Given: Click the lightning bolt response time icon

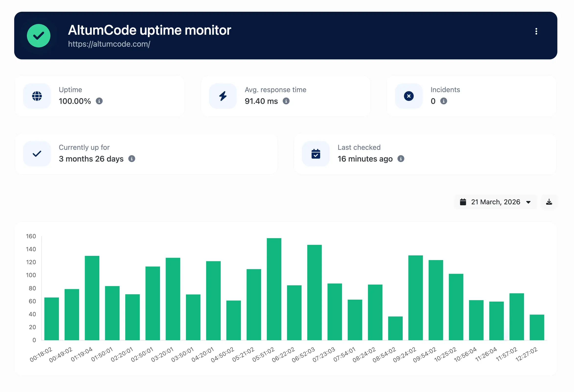Looking at the screenshot, I should 223,96.
